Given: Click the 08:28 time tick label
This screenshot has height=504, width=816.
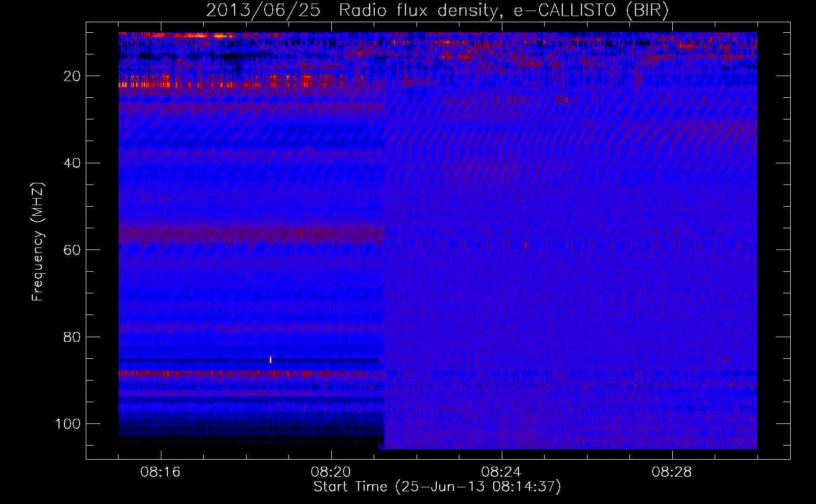Looking at the screenshot, I should coord(672,472).
